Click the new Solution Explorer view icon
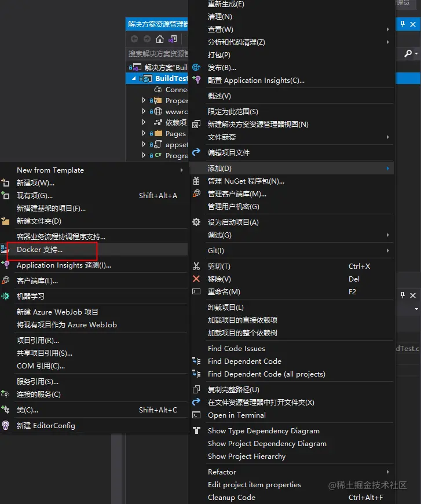421x504 pixels. pos(196,124)
